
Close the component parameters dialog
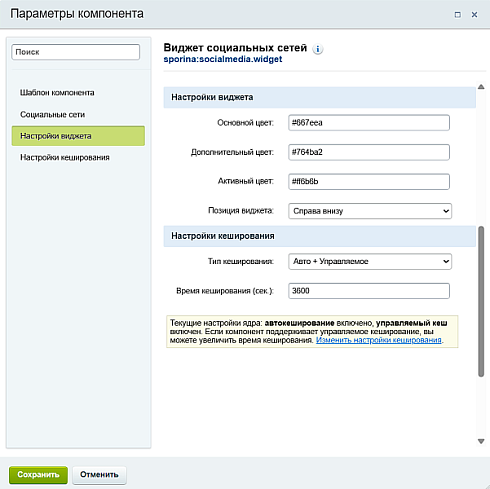point(474,15)
